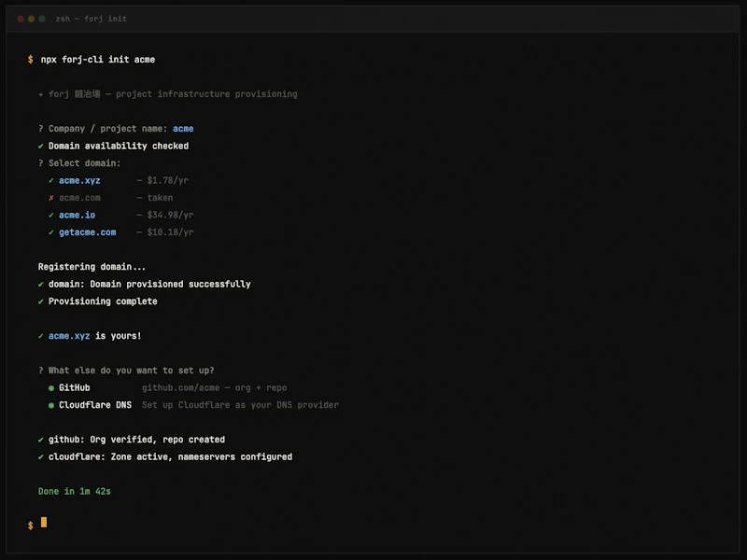Image resolution: width=747 pixels, height=560 pixels.
Task: Click the red X next to acme.com
Action: tap(51, 198)
